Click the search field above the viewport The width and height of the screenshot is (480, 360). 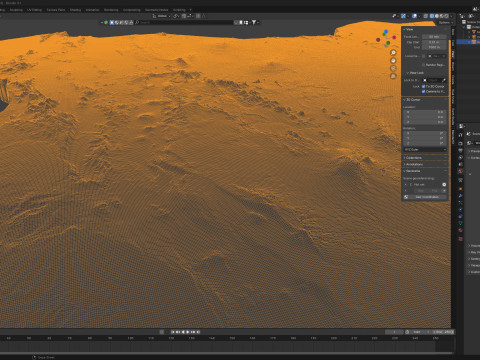185,22
